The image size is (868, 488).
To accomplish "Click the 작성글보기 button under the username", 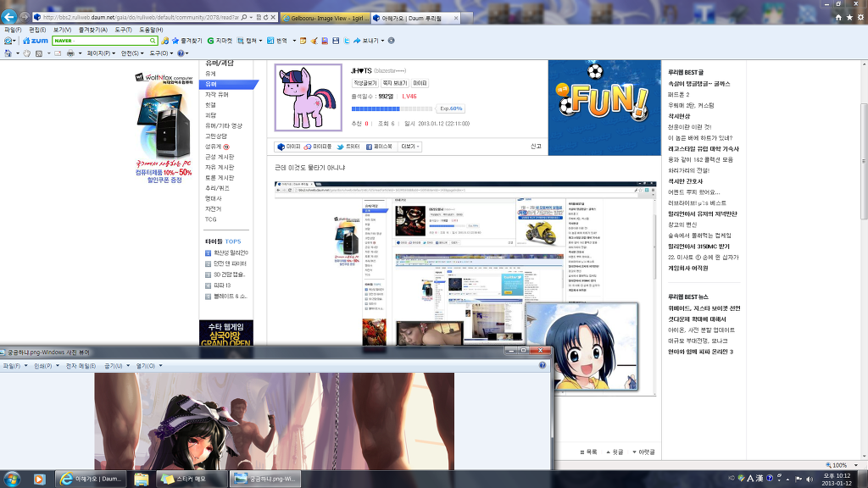I will pyautogui.click(x=364, y=83).
